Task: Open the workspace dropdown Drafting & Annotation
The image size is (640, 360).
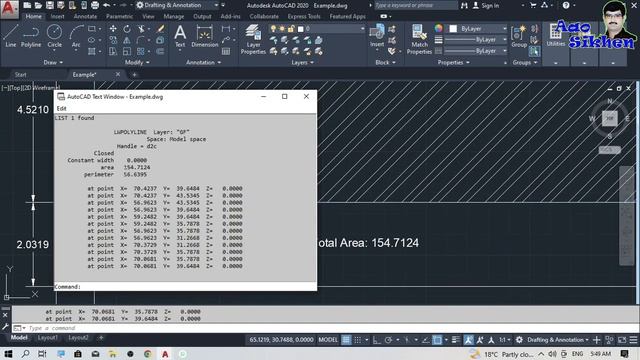Action: pyautogui.click(x=177, y=5)
